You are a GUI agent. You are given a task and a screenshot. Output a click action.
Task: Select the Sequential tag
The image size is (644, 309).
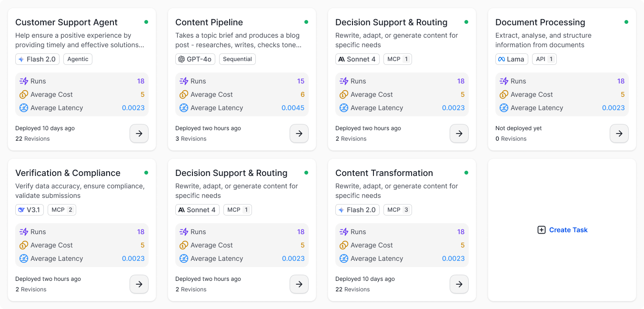click(x=237, y=59)
